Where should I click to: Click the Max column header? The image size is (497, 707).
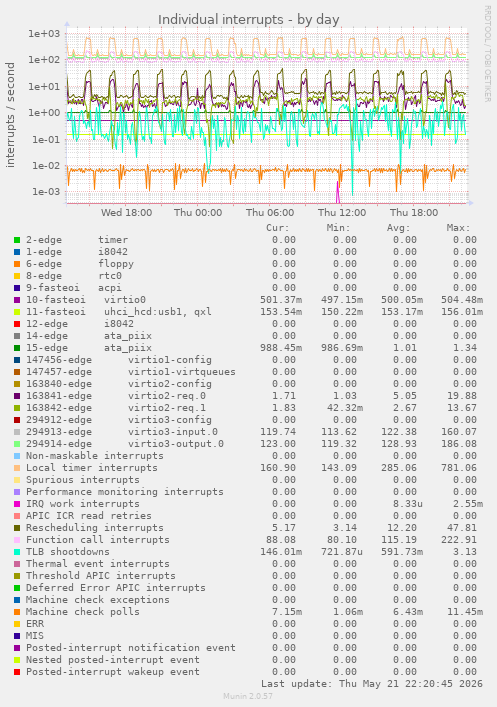[459, 228]
